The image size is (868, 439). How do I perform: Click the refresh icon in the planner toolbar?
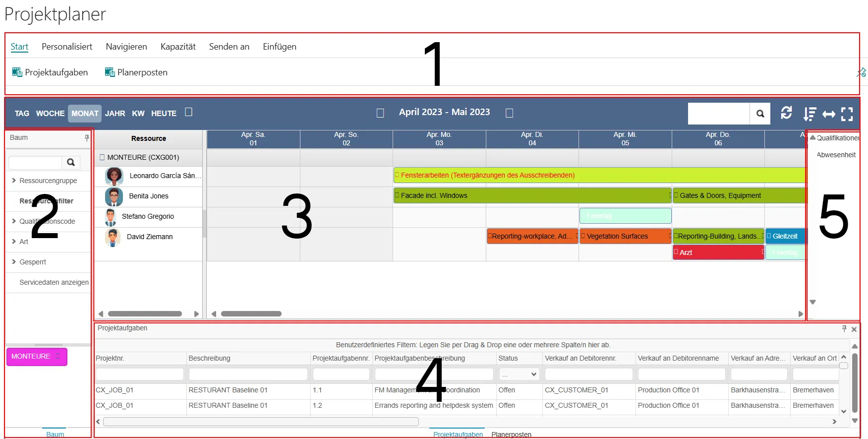click(x=786, y=113)
